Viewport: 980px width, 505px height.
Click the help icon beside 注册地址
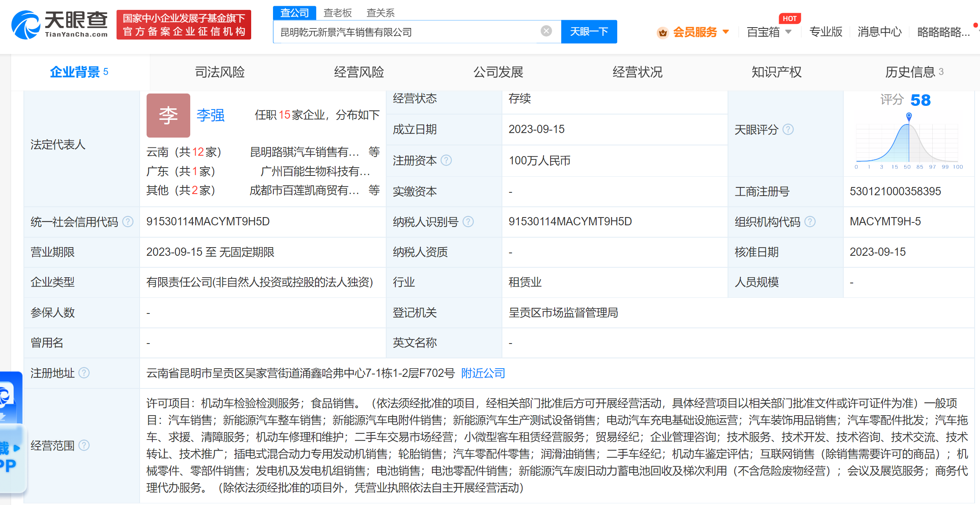click(84, 373)
